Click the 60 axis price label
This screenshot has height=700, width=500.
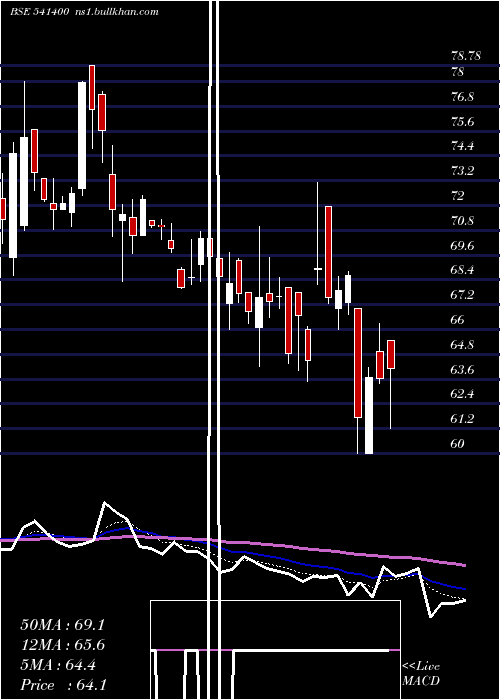458,444
